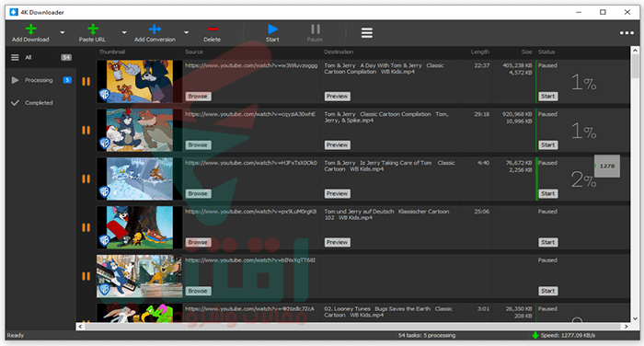Viewport: 644px width, 346px height.
Task: Click the Start play icon in toolbar
Action: tap(272, 29)
